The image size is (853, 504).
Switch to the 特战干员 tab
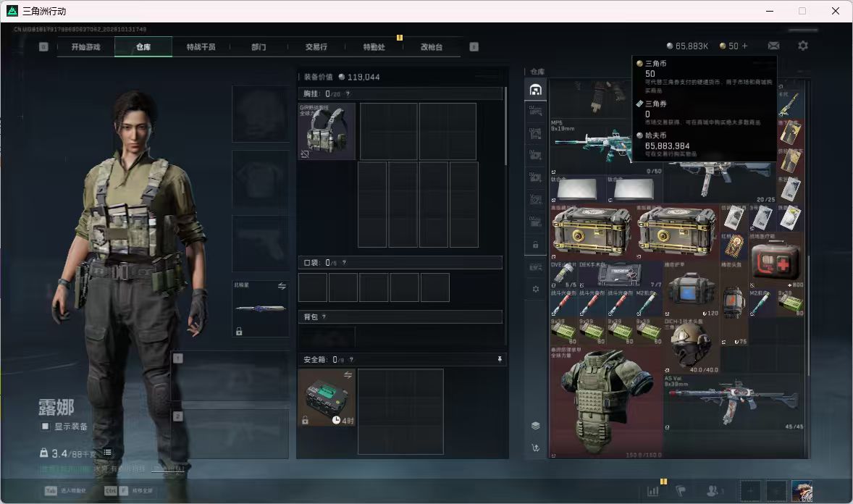(x=201, y=47)
